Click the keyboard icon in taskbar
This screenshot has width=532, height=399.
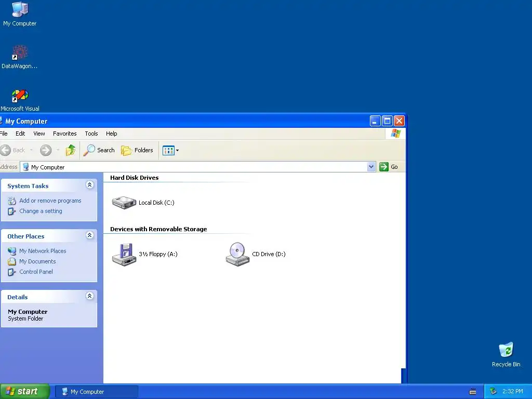[x=473, y=392]
